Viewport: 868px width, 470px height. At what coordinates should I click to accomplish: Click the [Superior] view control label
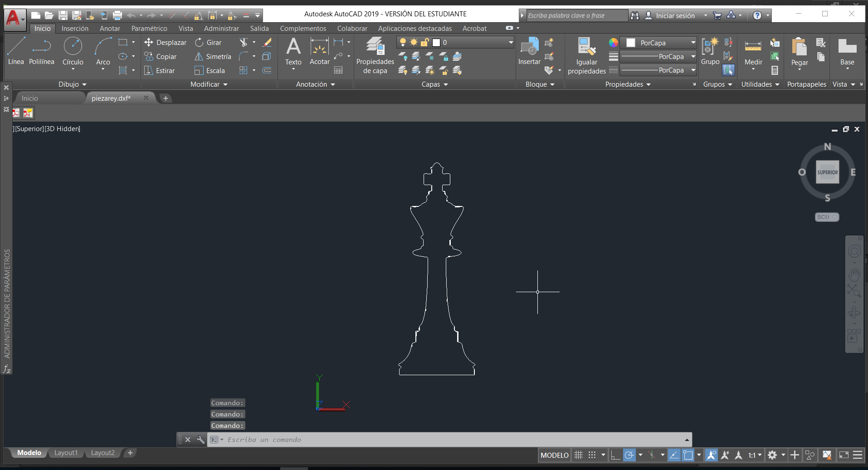29,129
